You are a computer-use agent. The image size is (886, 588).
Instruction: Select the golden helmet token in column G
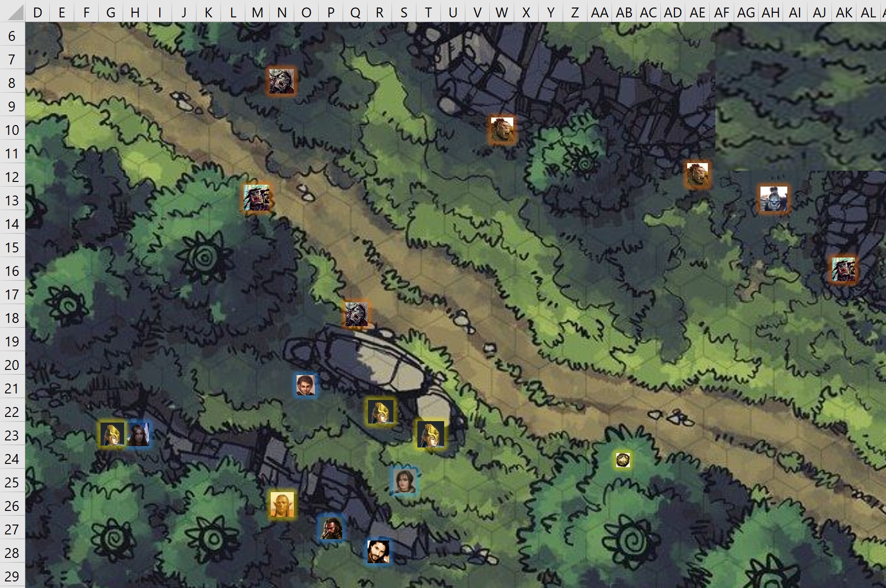pos(112,434)
